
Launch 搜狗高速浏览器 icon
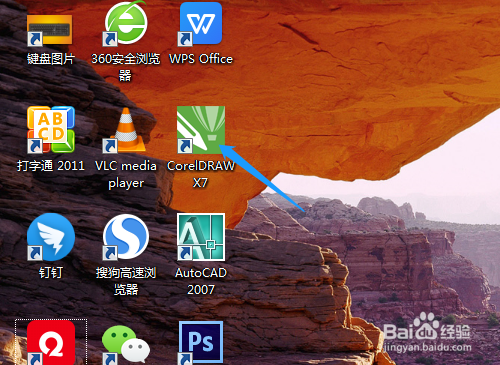click(x=126, y=237)
